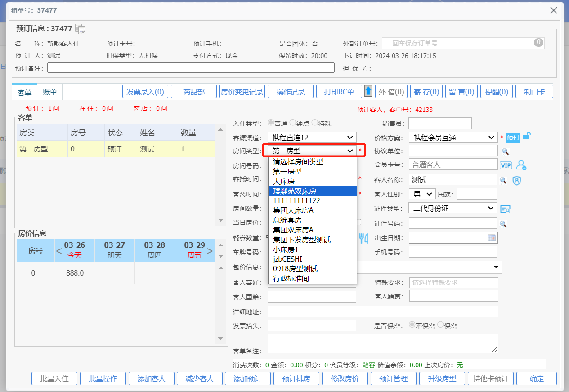Select 钟点 check-in type radio
The width and height of the screenshot is (569, 392).
tap(292, 123)
